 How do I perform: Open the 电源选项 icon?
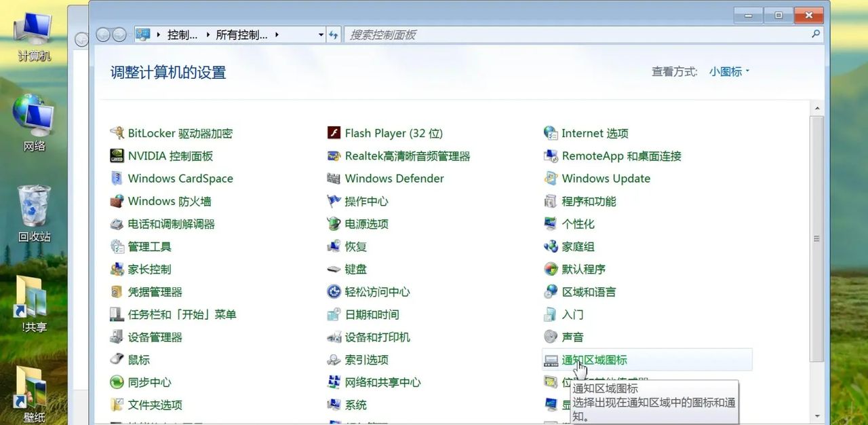[x=334, y=223]
